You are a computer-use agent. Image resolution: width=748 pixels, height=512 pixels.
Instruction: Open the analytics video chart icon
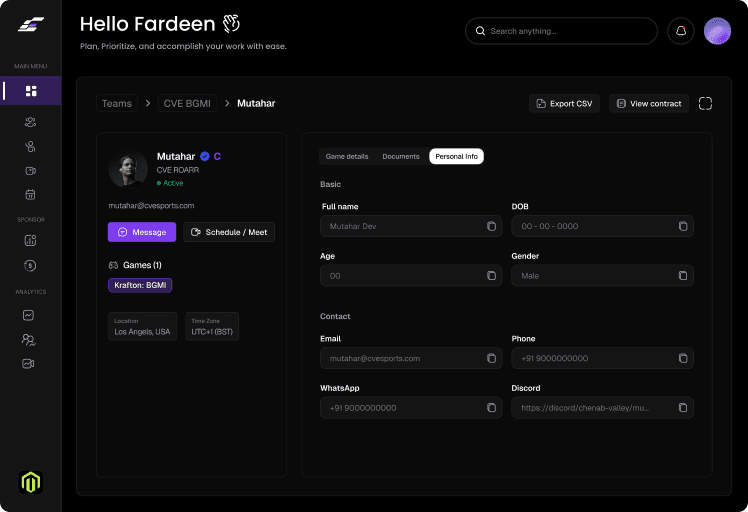tap(29, 364)
